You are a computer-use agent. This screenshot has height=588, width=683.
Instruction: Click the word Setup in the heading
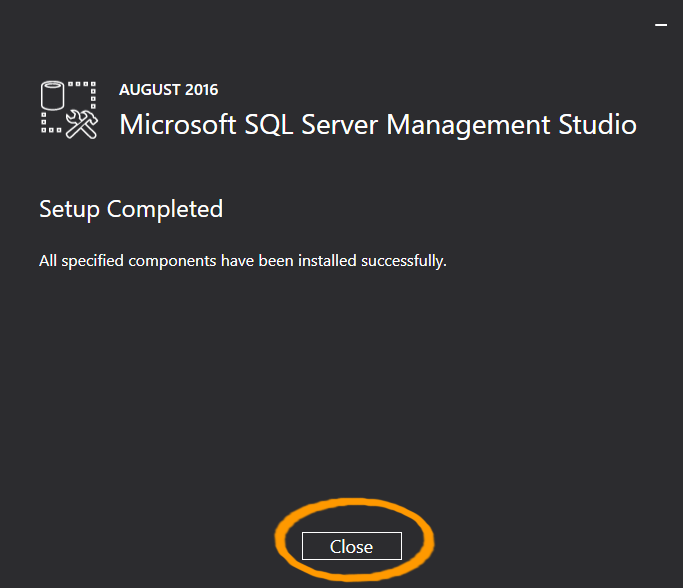click(69, 209)
